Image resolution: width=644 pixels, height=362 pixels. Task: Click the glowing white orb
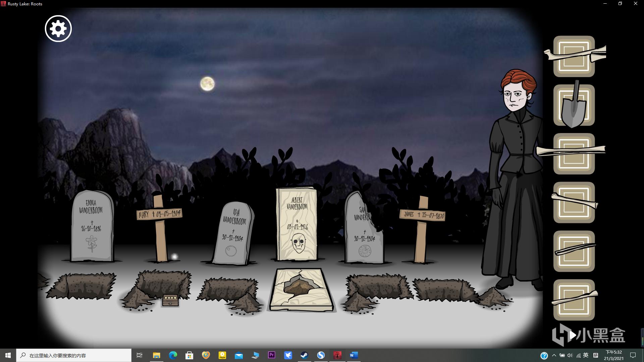174,257
